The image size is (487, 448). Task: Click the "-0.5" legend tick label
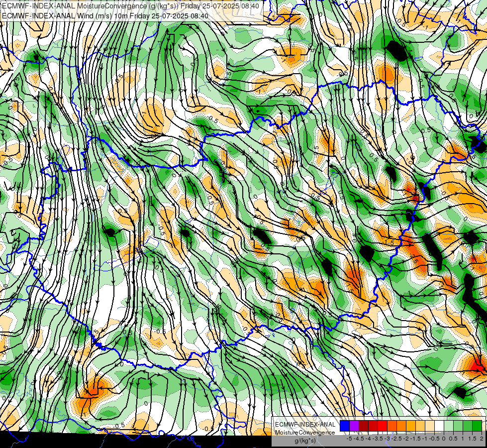[434, 439]
